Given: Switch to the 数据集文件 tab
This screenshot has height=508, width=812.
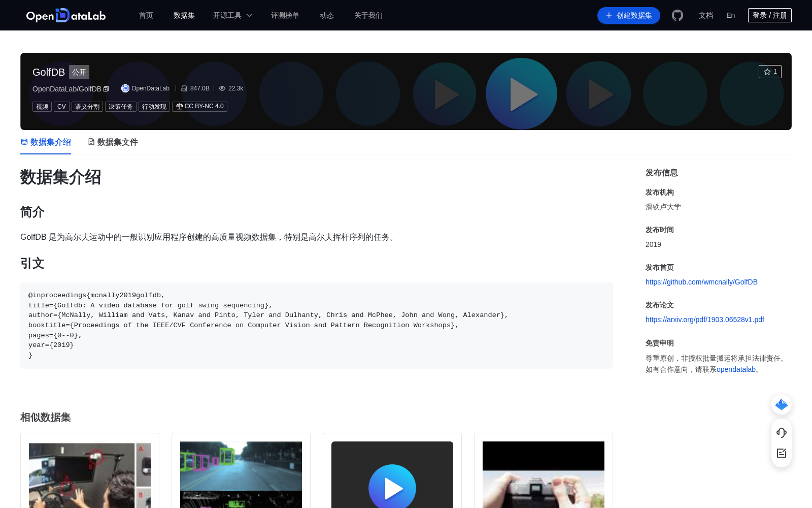Looking at the screenshot, I should 113,142.
